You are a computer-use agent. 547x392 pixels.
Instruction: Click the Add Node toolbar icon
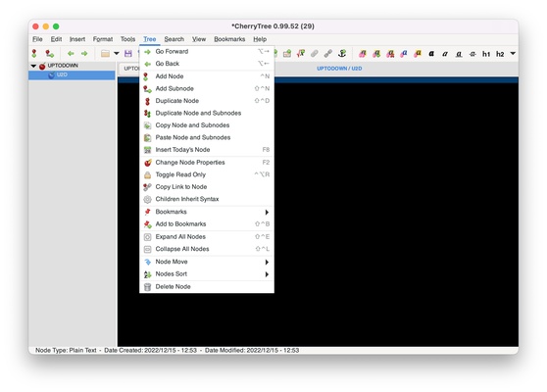34,53
